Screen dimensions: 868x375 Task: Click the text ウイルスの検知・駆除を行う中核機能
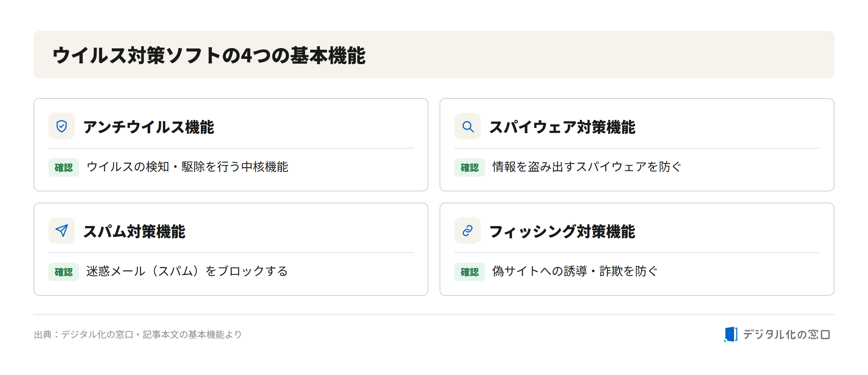[187, 167]
